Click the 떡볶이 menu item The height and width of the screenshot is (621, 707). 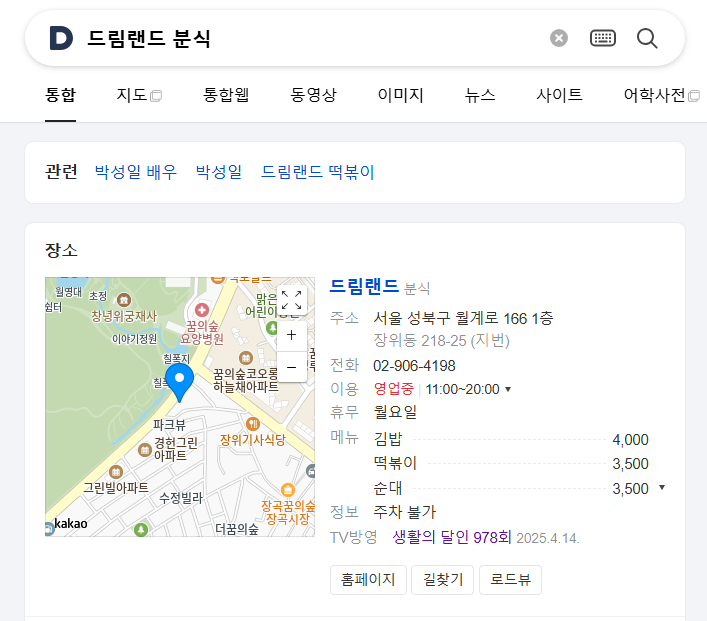coord(395,463)
